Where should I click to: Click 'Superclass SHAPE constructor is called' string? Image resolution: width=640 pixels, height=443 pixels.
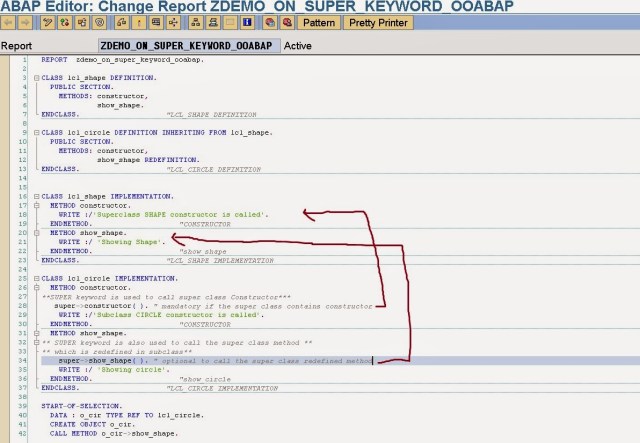click(x=179, y=214)
